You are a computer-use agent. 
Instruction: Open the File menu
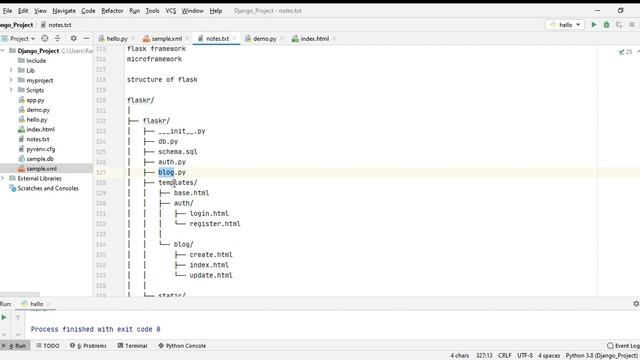[x=7, y=11]
